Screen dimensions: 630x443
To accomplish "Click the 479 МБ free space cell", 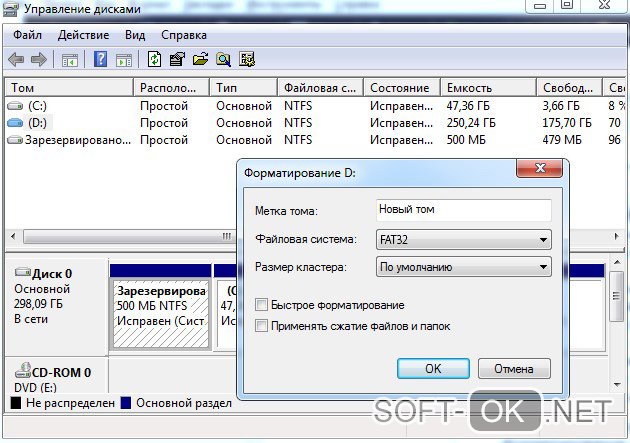I will click(562, 140).
